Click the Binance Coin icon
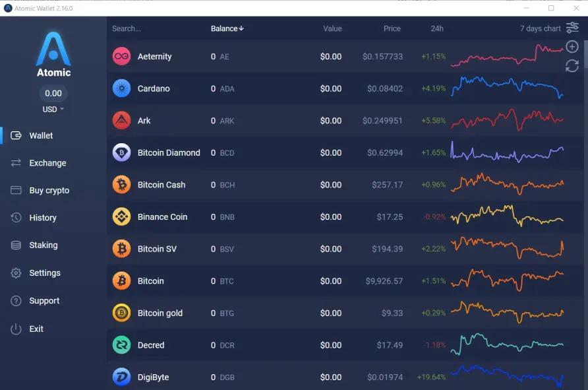The image size is (588, 390). [121, 217]
